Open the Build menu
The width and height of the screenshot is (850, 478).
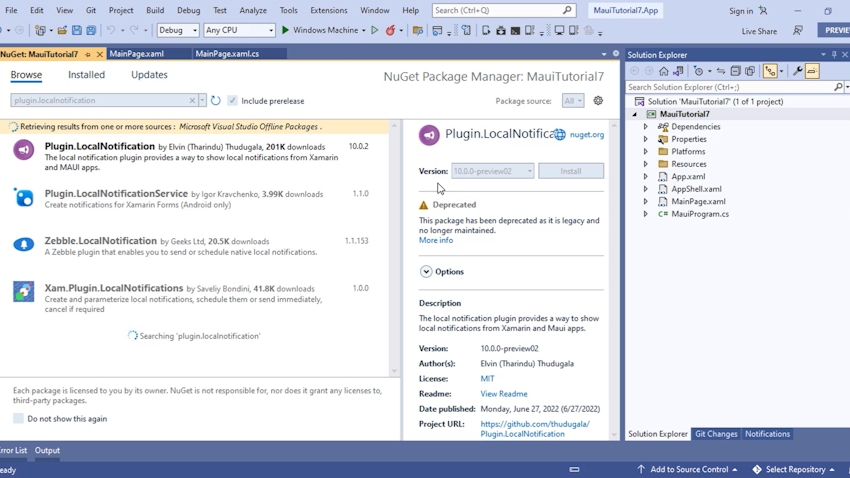coord(155,10)
